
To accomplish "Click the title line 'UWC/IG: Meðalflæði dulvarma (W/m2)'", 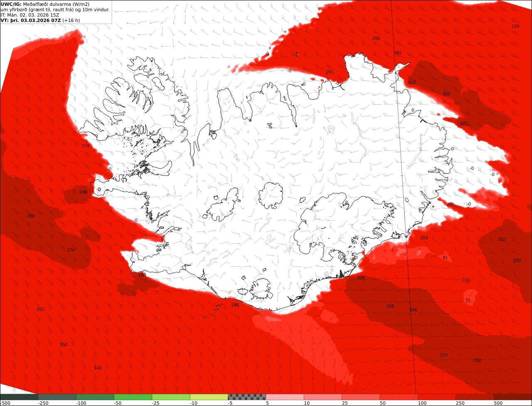I will point(45,4).
